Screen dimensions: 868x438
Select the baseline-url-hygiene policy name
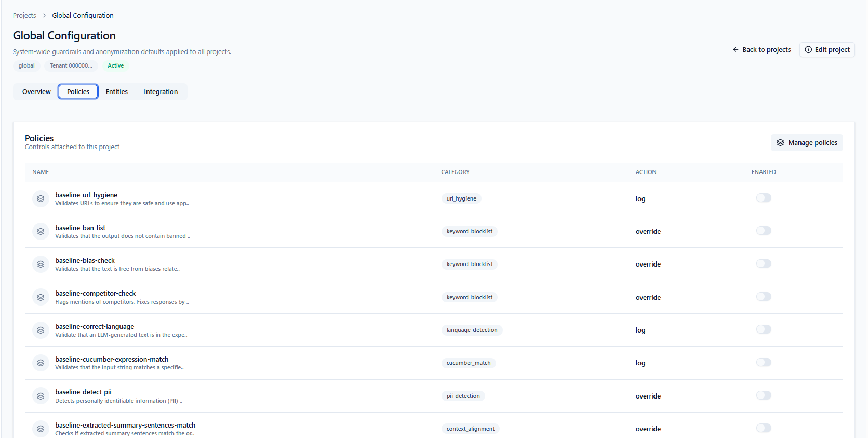point(86,195)
